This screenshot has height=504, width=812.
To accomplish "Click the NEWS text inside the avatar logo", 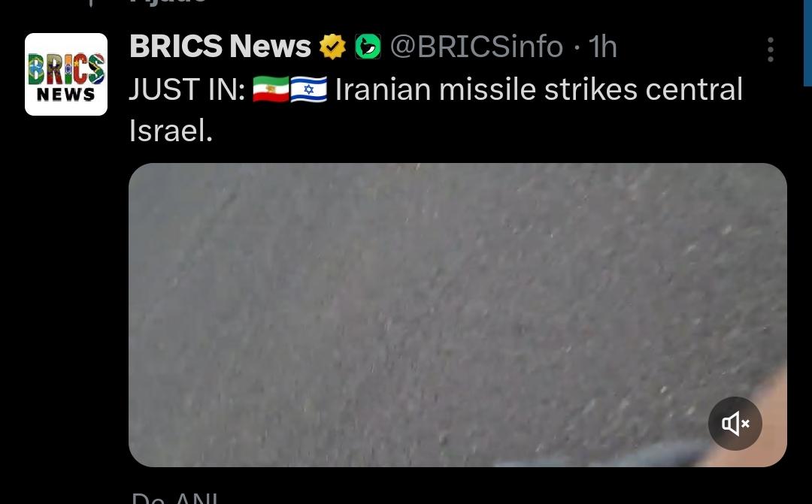I will tap(65, 95).
